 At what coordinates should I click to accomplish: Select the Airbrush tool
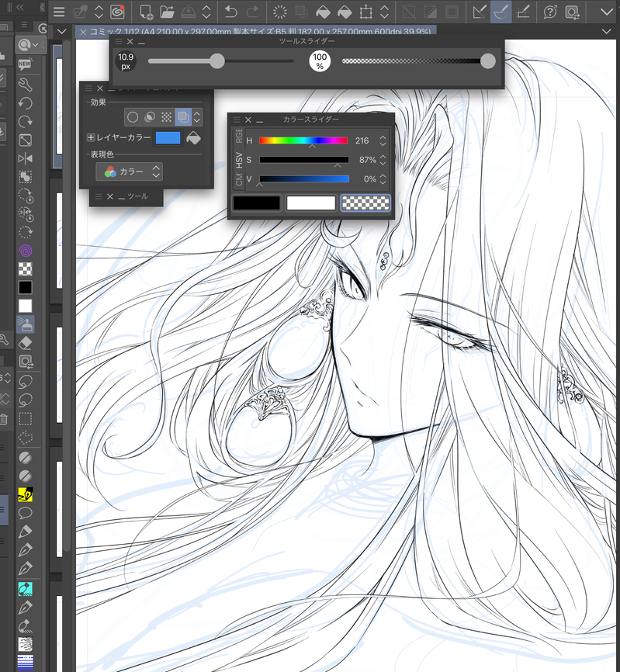26,324
